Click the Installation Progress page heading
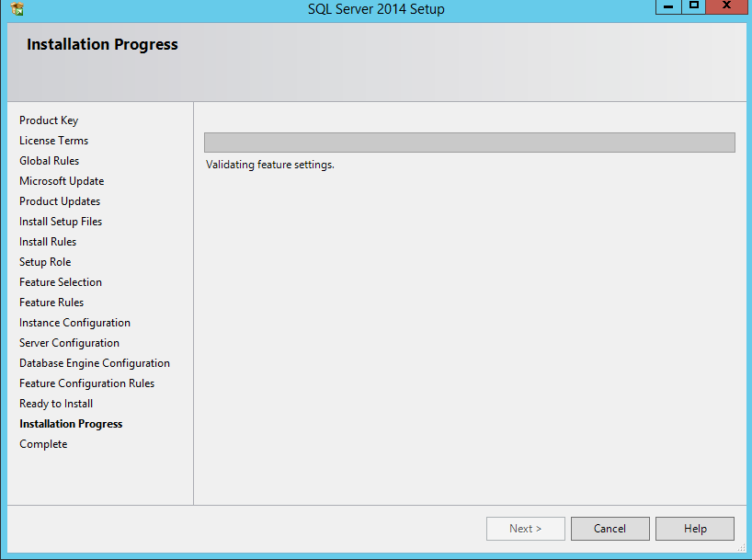The image size is (752, 560). 102,44
